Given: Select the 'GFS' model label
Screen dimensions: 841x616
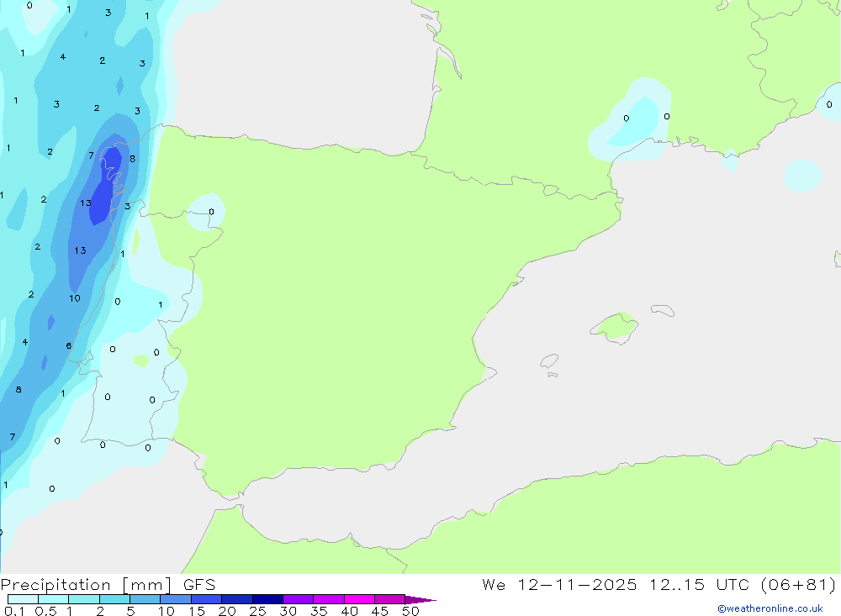Looking at the screenshot, I should click(x=199, y=585).
